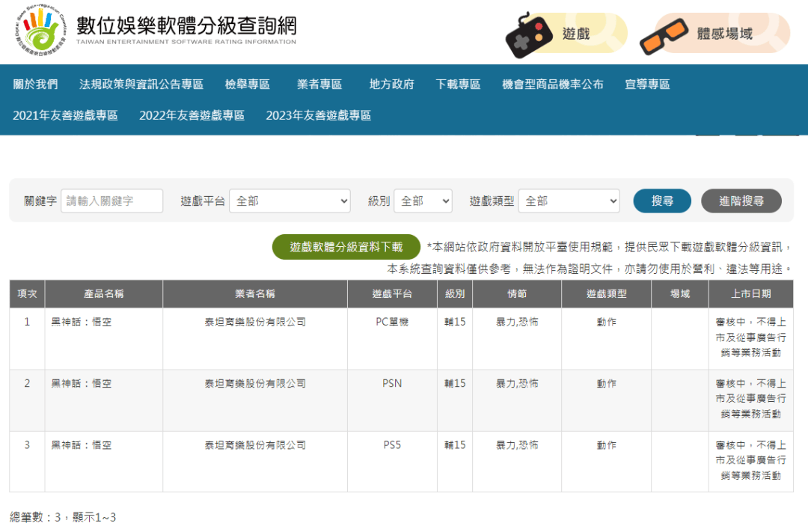Select 宣導專區 in navigation

tap(647, 85)
